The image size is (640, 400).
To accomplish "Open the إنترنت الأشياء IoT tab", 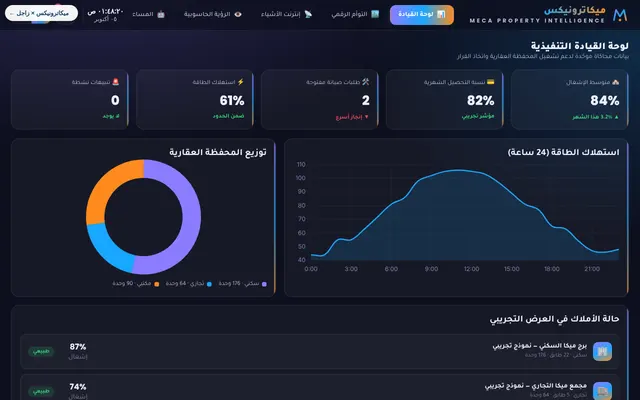I will click(287, 15).
